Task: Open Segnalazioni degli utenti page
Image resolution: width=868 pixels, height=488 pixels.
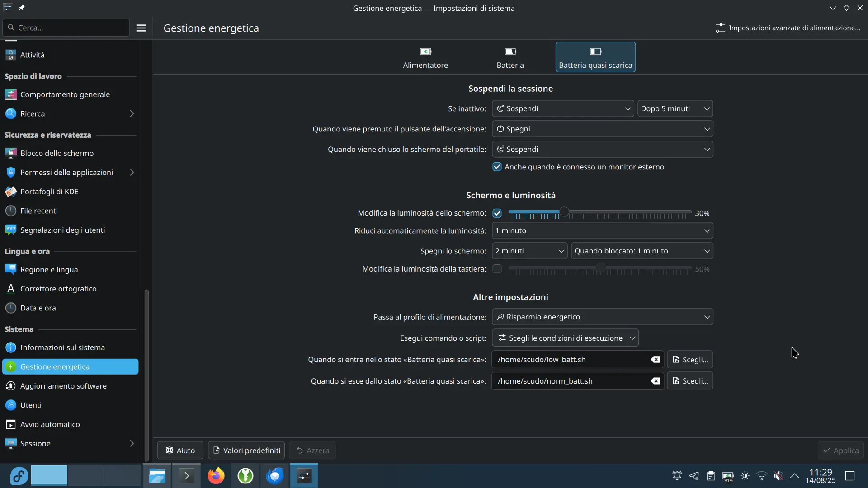Action: [x=62, y=230]
